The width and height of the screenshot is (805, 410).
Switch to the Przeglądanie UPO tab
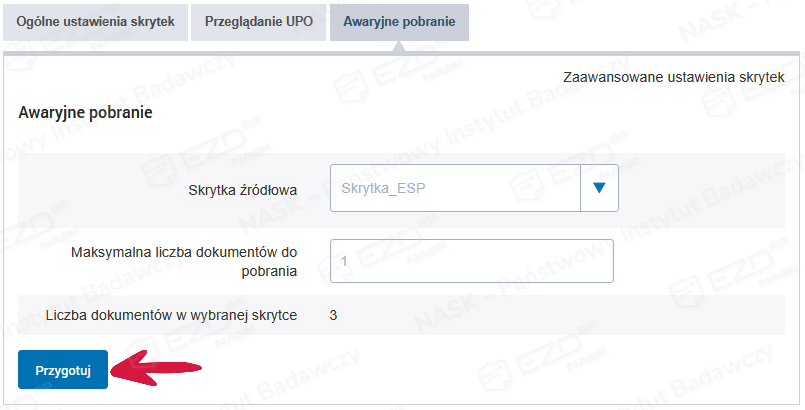(x=258, y=21)
